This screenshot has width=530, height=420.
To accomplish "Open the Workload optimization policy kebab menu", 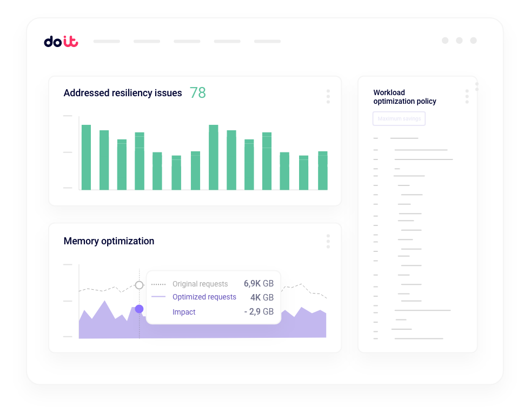I will coord(467,97).
